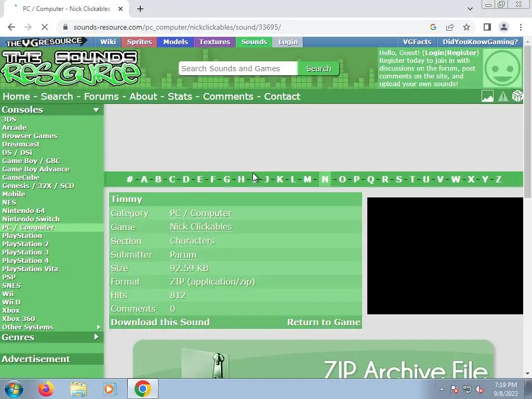Stop page loading with X icon

[x=45, y=27]
